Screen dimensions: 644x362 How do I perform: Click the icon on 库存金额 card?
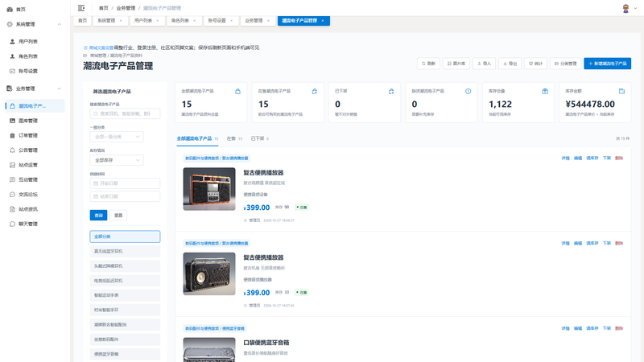[x=621, y=91]
